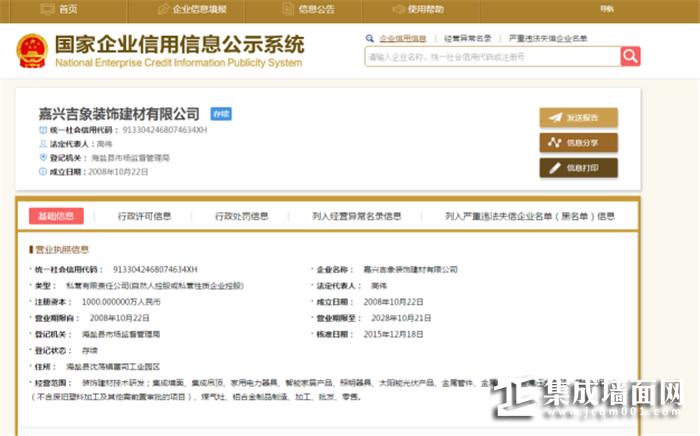Open 使用帮助 menu item
The height and width of the screenshot is (436, 700).
(x=425, y=9)
